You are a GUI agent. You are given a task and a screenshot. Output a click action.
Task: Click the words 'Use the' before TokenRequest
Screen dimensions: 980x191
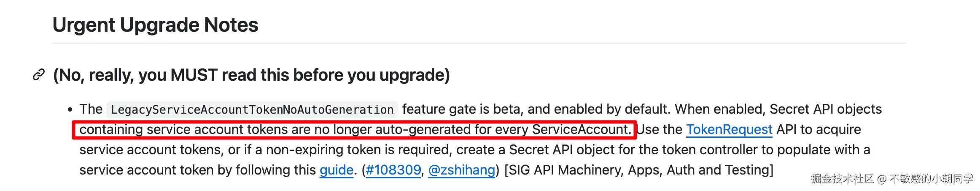coord(659,129)
